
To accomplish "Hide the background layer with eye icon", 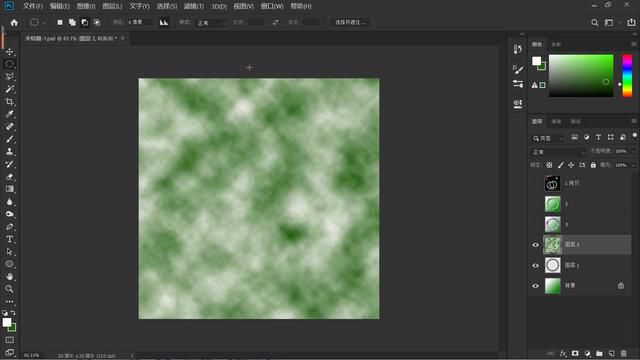I will 536,286.
